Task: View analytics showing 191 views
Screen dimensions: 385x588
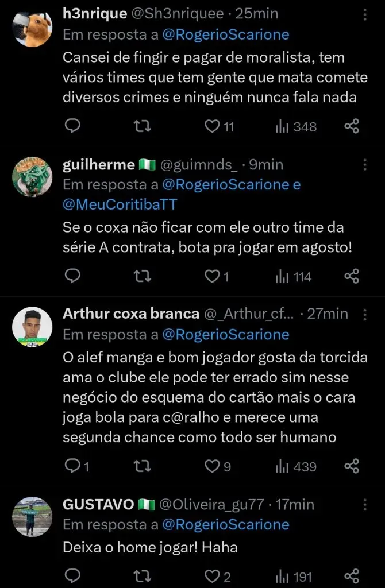Action: coord(294,577)
